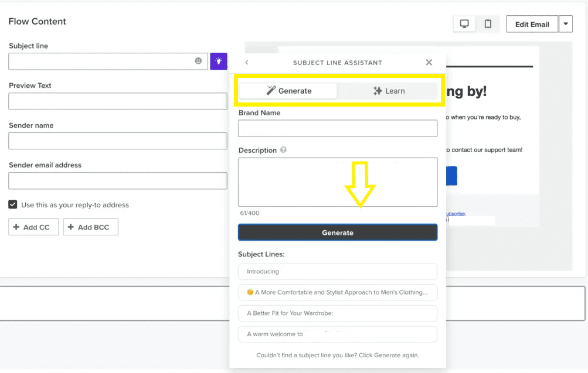Viewport: 588px width, 373px height.
Task: Go back using the assistant panel back arrow
Action: click(246, 62)
